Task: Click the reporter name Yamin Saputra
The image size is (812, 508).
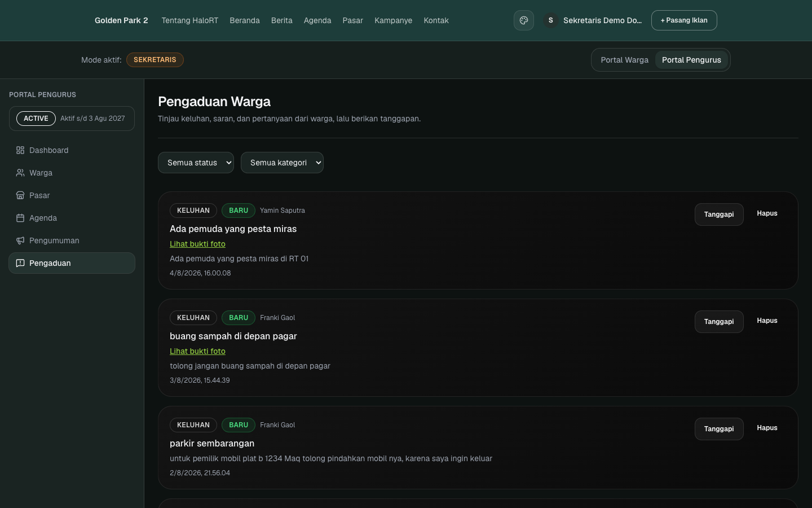Action: tap(282, 211)
